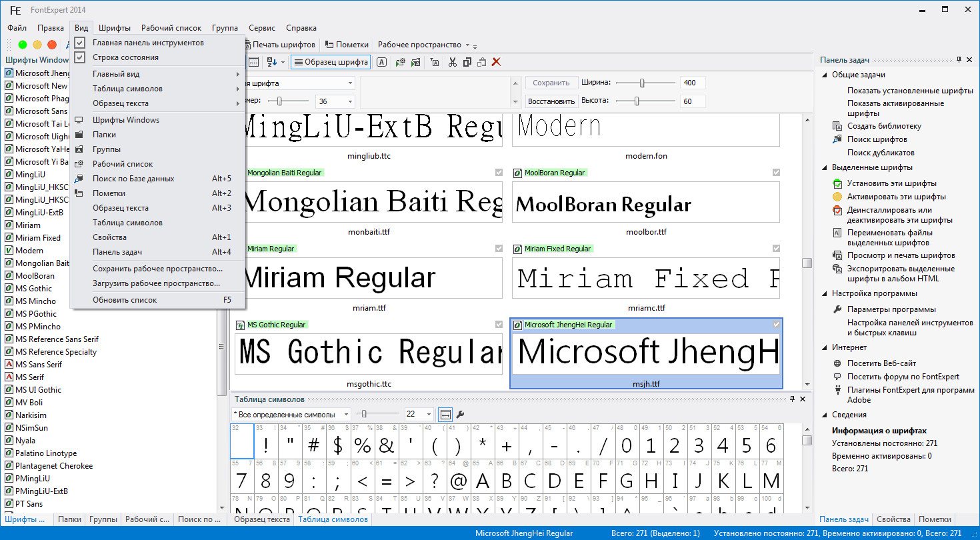Click Показать установленные шрифты link
980x540 pixels.
pos(911,90)
